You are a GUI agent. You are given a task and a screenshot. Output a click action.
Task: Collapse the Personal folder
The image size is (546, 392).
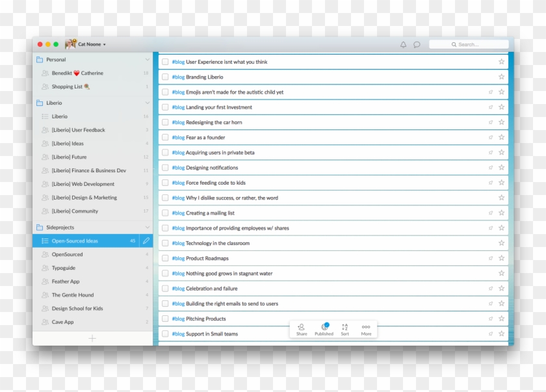coord(147,60)
